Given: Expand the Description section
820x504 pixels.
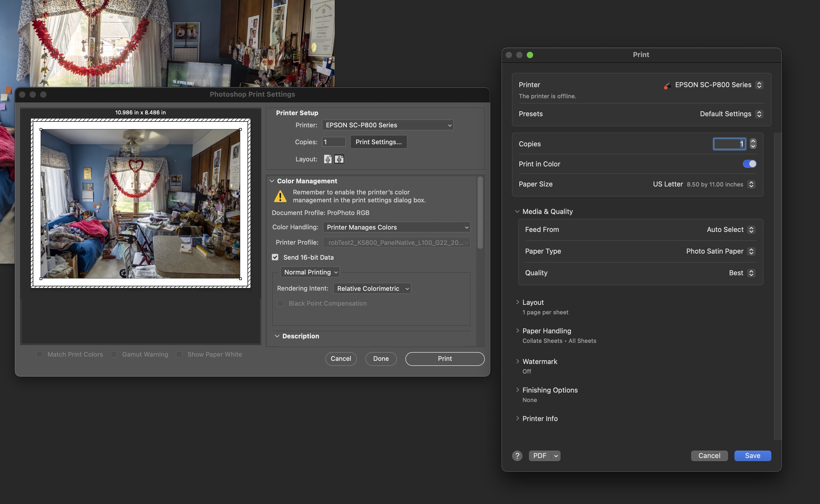Looking at the screenshot, I should coord(277,336).
